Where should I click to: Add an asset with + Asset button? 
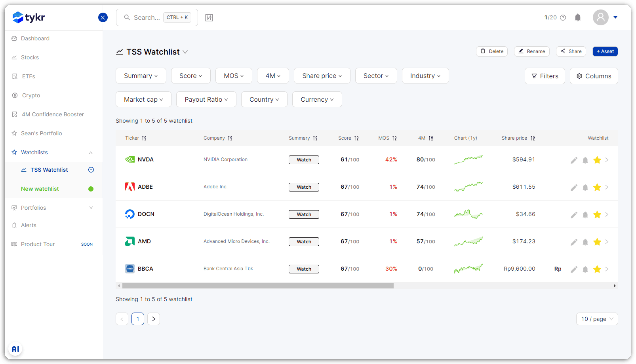(605, 51)
